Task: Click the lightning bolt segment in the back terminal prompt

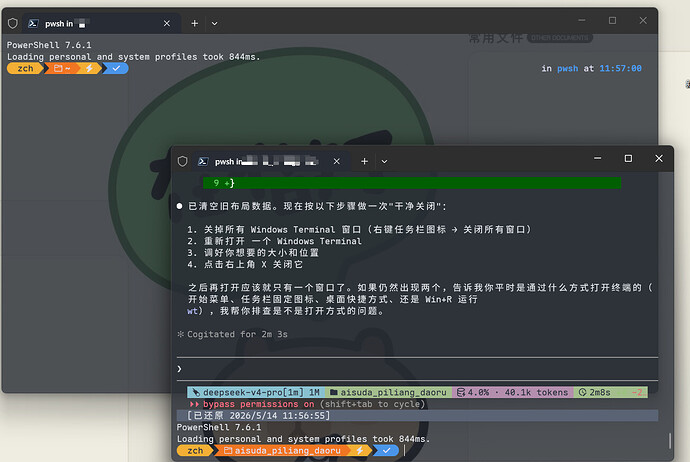Action: pyautogui.click(x=89, y=69)
